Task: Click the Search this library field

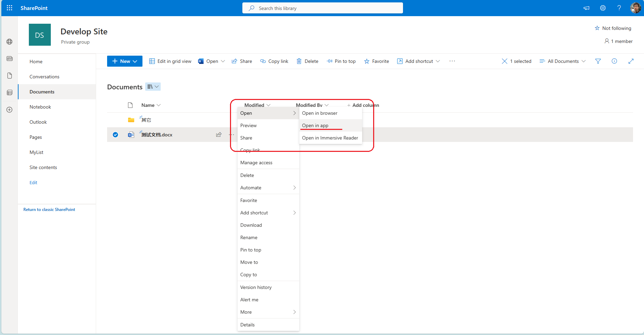Action: click(x=322, y=8)
